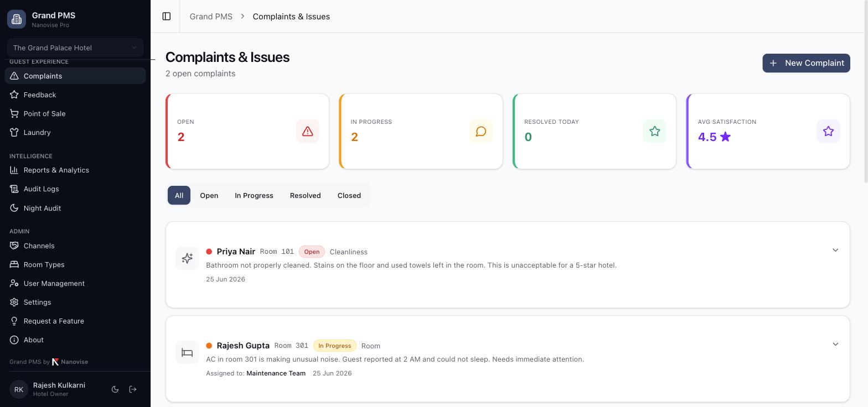This screenshot has height=407, width=868.
Task: Open Room Types page
Action: 75,264
